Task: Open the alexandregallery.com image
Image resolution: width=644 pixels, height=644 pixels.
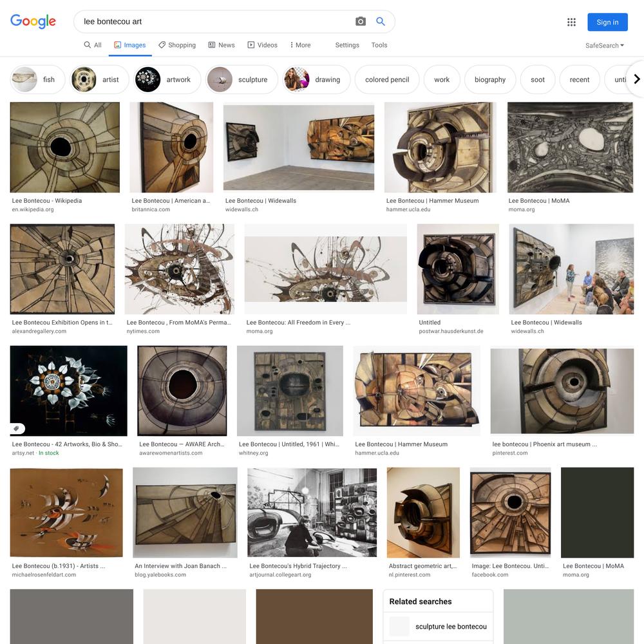Action: point(62,269)
